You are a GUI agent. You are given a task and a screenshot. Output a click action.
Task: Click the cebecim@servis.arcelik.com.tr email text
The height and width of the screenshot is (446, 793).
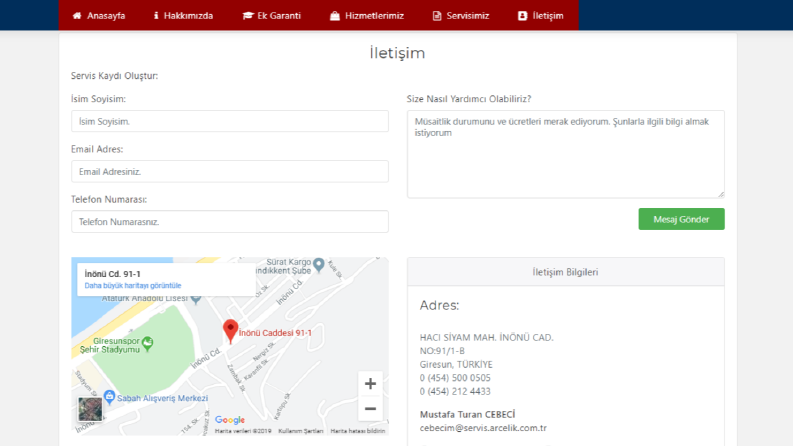[x=483, y=428]
